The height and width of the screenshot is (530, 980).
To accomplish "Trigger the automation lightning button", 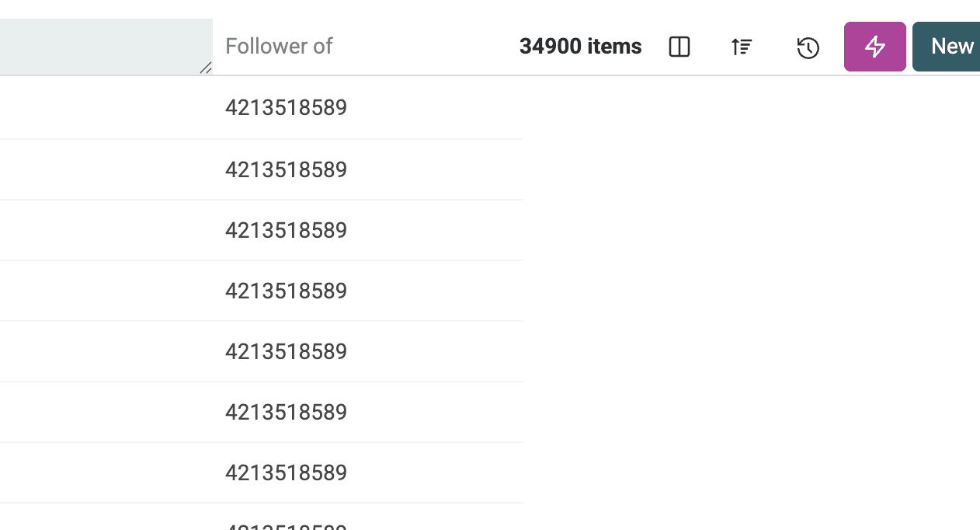I will point(874,47).
